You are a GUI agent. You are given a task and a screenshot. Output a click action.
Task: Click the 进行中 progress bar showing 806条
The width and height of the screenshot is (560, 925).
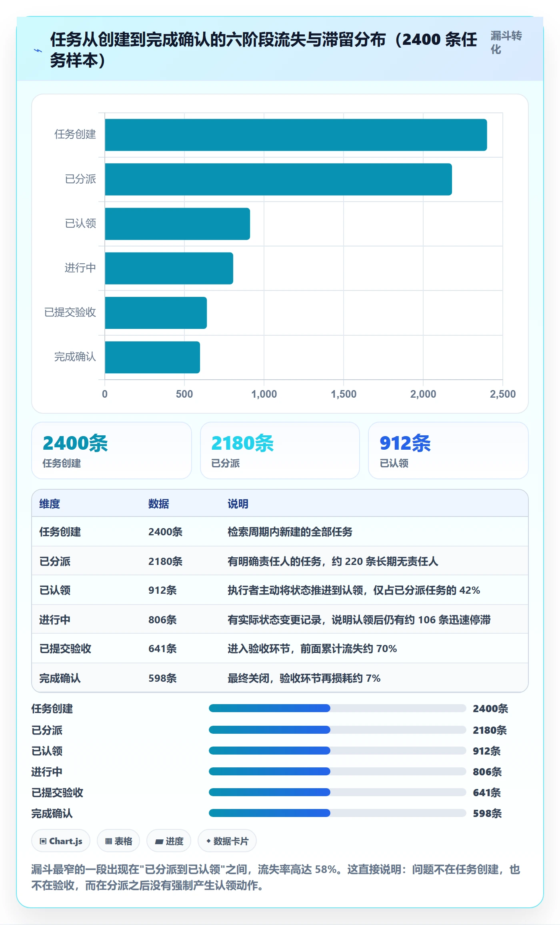(337, 772)
